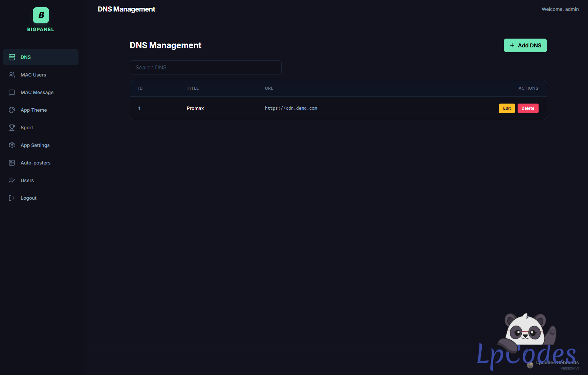Edit the Promax DNS entry
Image resolution: width=588 pixels, height=375 pixels.
coord(506,108)
